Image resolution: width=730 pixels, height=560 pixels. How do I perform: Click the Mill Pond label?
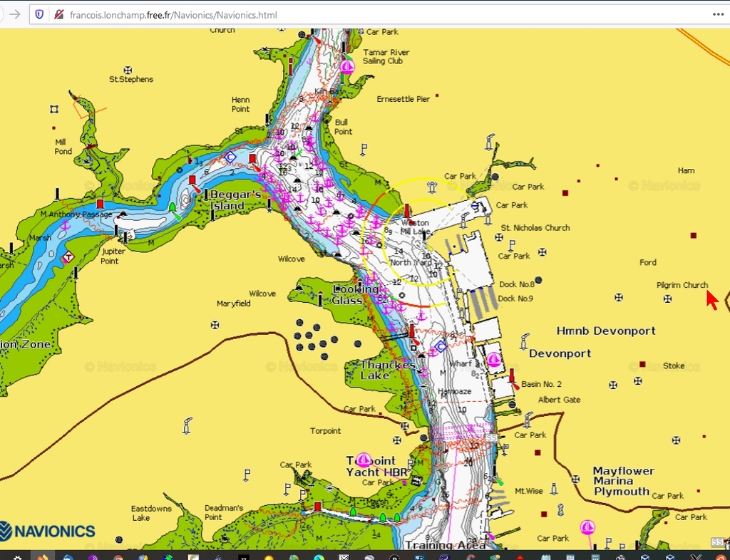63,147
